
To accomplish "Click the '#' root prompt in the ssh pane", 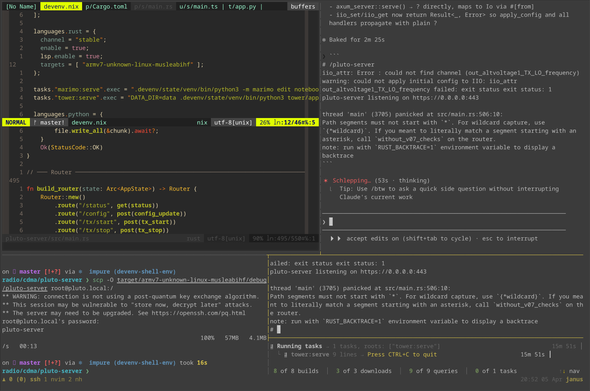I will pos(271,329).
